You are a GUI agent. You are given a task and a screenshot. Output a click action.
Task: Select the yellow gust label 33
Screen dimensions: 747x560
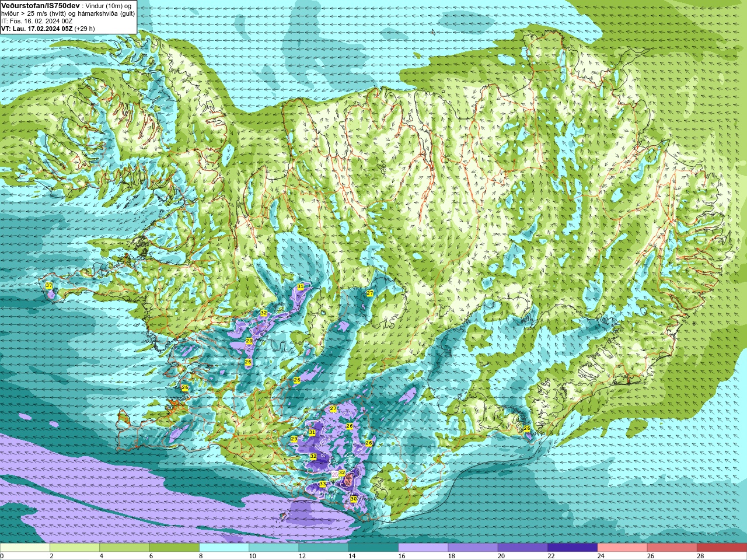click(322, 484)
